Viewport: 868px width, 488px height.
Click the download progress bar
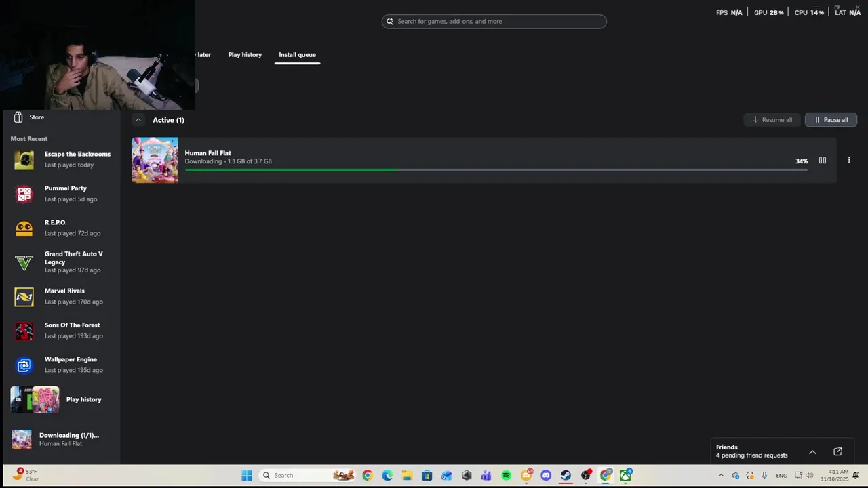click(496, 170)
